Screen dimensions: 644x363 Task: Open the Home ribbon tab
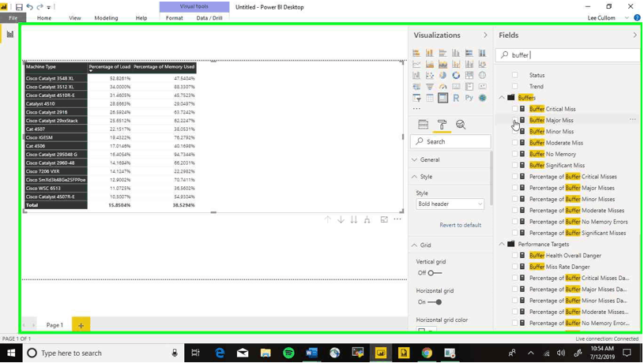tap(44, 18)
